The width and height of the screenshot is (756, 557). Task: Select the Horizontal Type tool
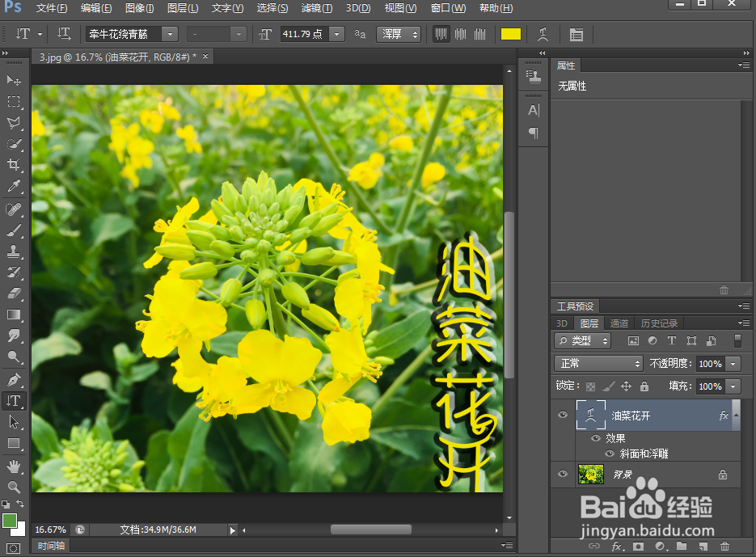tap(13, 401)
